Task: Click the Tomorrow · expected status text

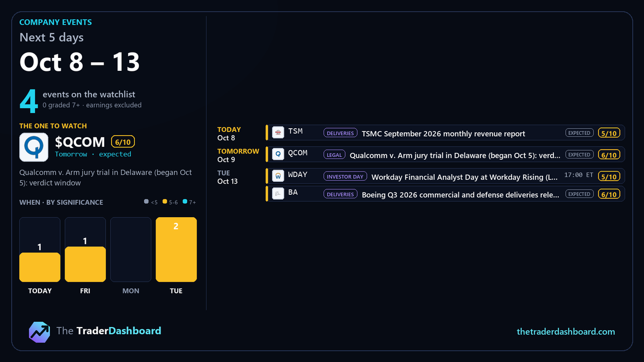Action: pos(93,154)
